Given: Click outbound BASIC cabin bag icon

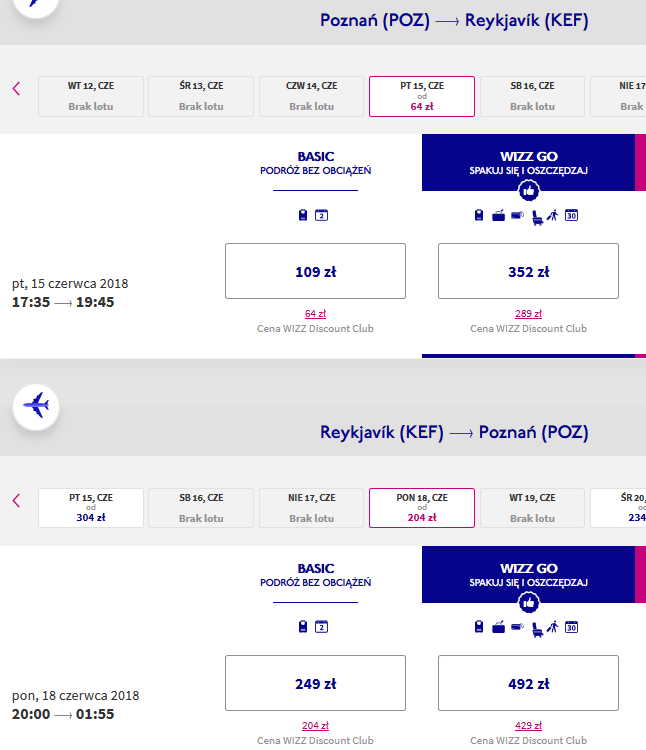Looking at the screenshot, I should tap(303, 215).
